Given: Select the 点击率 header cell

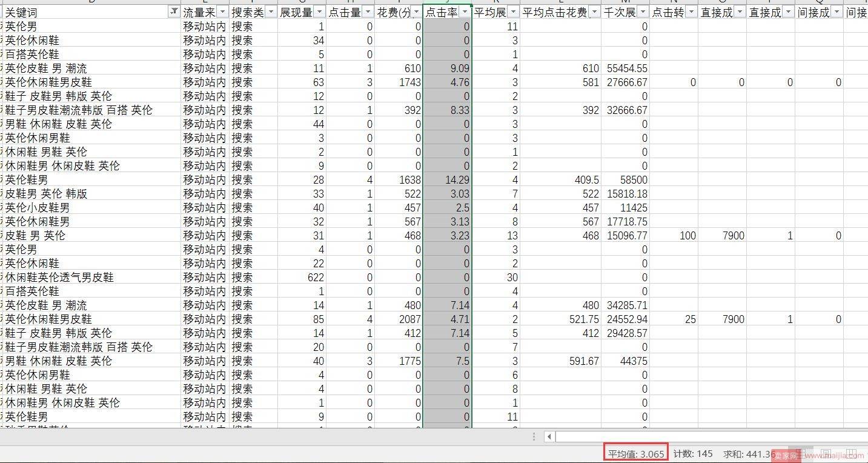Looking at the screenshot, I should point(447,12).
